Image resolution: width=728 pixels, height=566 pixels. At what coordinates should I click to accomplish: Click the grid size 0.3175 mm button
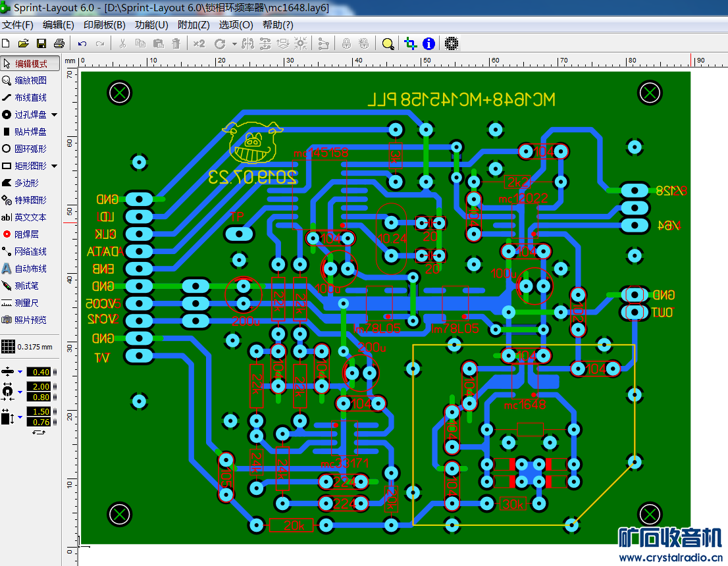pos(28,347)
